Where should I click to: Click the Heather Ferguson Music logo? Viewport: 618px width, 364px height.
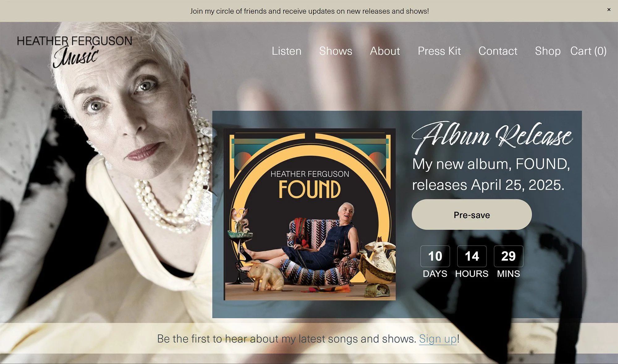coord(74,51)
